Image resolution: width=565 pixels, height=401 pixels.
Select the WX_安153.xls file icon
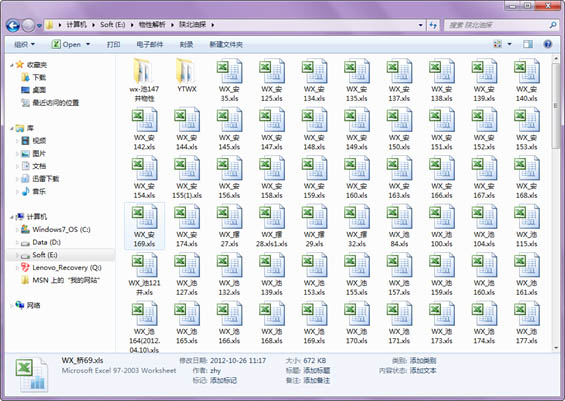click(x=526, y=120)
